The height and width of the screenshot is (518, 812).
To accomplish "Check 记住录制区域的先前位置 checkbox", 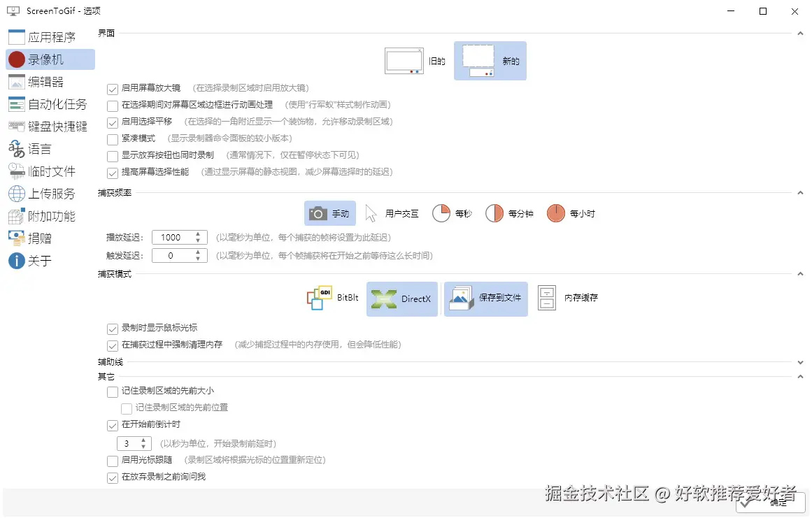I will click(127, 409).
